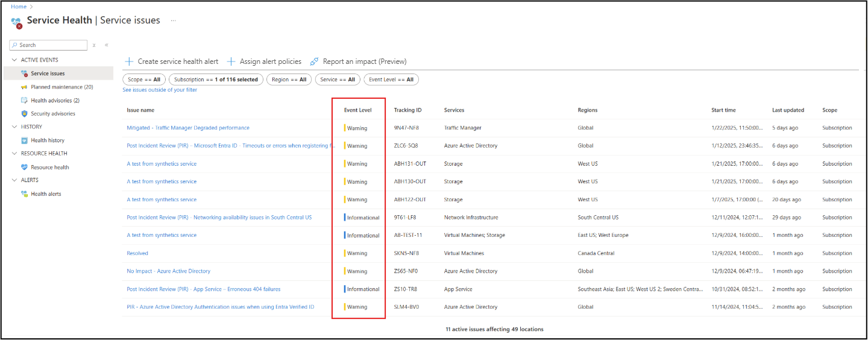Open App Service - Erroneous 404 failures issue
This screenshot has height=340, width=868.
click(204, 289)
